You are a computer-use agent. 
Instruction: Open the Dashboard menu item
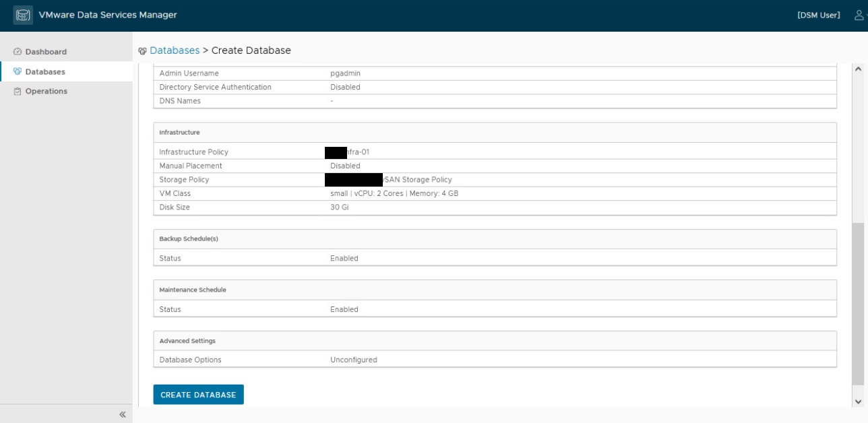(67, 52)
